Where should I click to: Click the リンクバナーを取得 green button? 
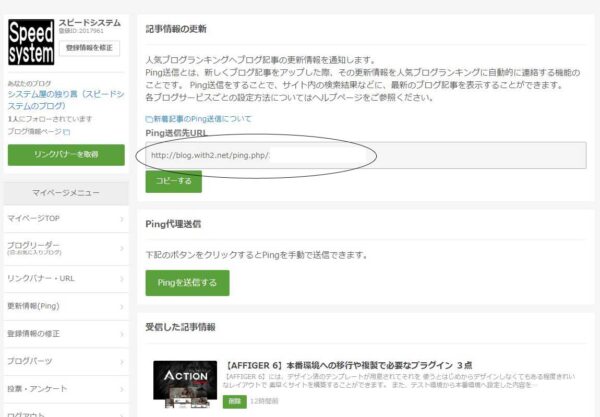pyautogui.click(x=66, y=155)
